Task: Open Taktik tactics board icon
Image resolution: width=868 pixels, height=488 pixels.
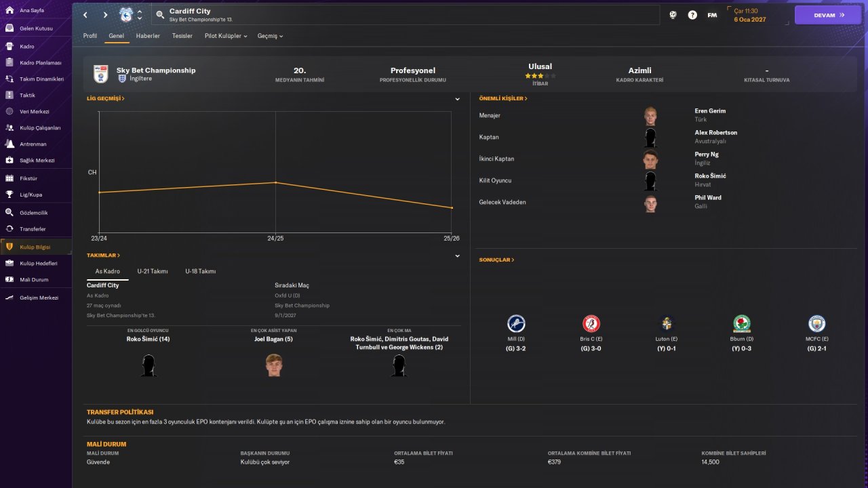Action: point(9,95)
